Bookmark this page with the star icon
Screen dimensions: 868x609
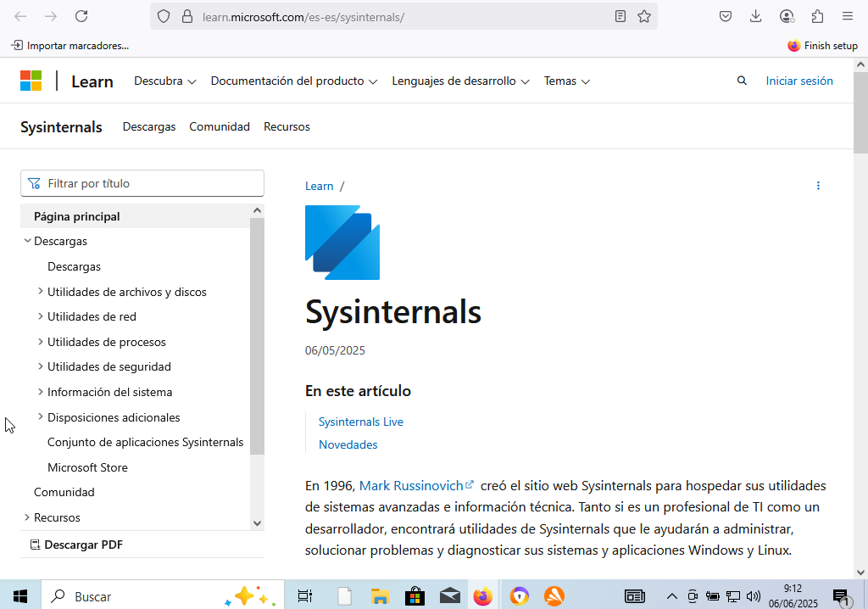[644, 17]
